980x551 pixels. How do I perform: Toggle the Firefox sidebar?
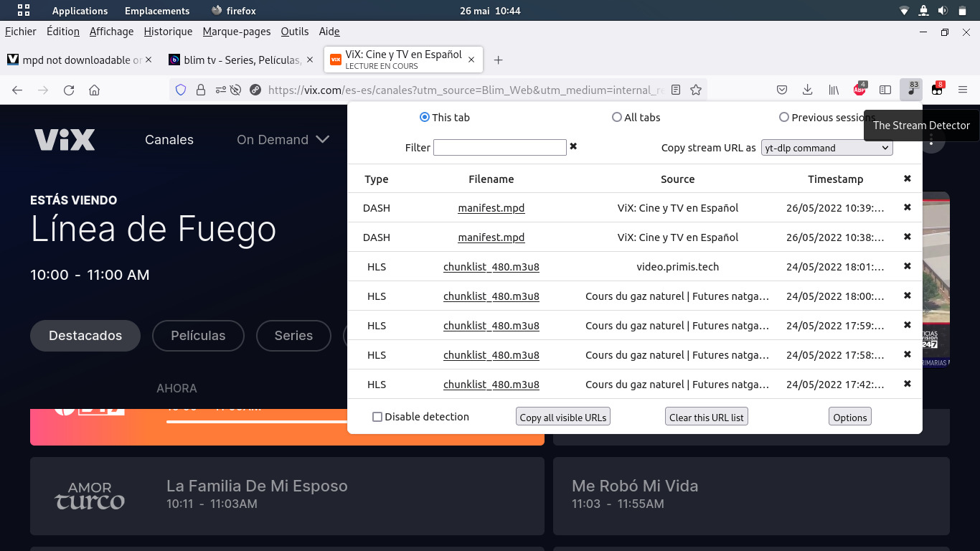click(885, 90)
